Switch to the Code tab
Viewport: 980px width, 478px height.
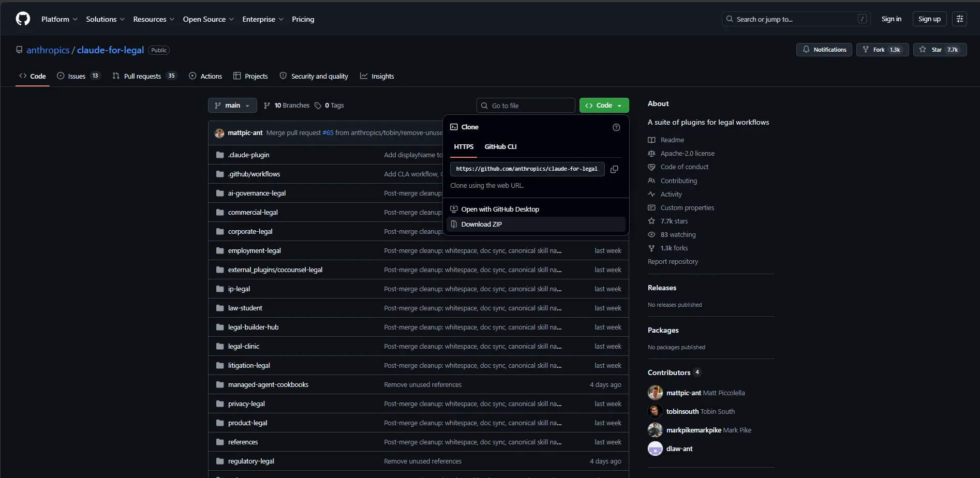point(33,76)
